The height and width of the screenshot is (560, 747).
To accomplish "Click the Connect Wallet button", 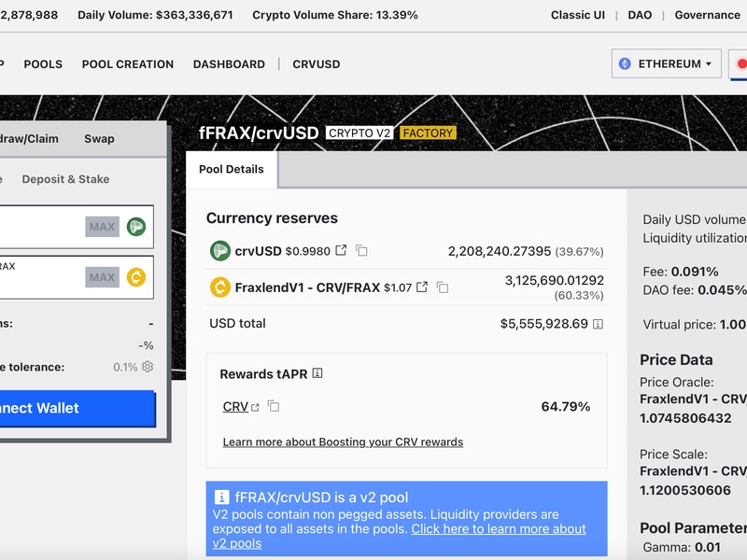I will pos(78,408).
